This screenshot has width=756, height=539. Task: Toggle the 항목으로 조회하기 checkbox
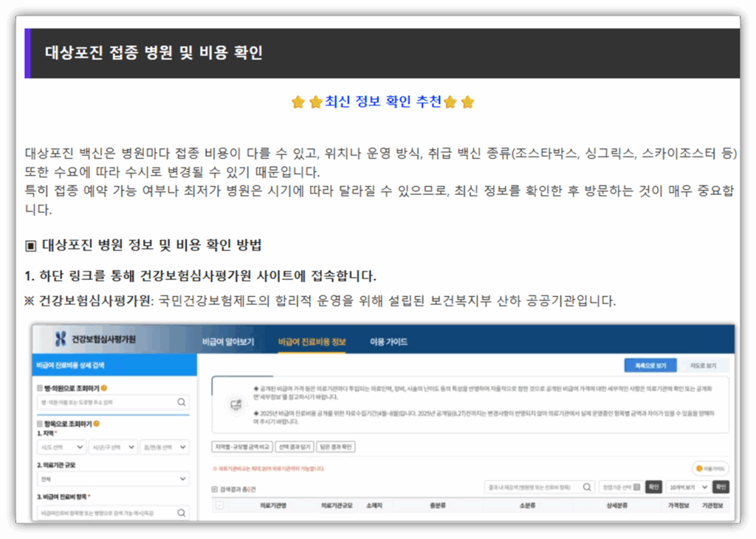(40, 424)
